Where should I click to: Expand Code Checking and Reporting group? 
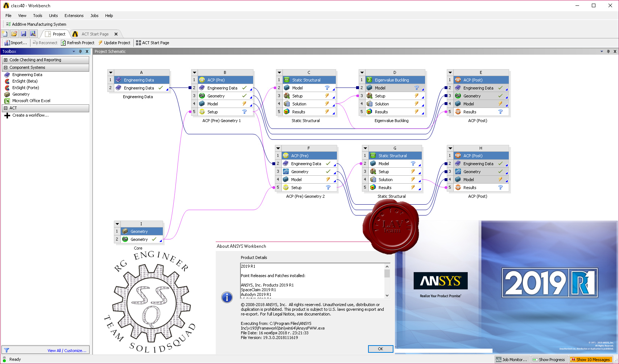(x=5, y=60)
